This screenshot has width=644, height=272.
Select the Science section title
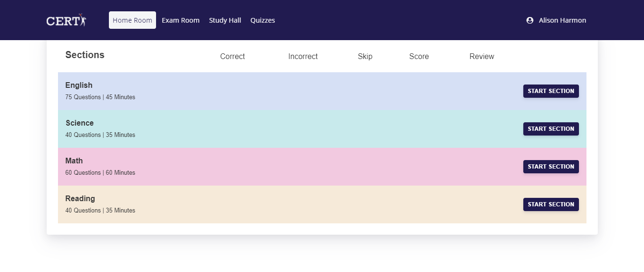tap(80, 123)
